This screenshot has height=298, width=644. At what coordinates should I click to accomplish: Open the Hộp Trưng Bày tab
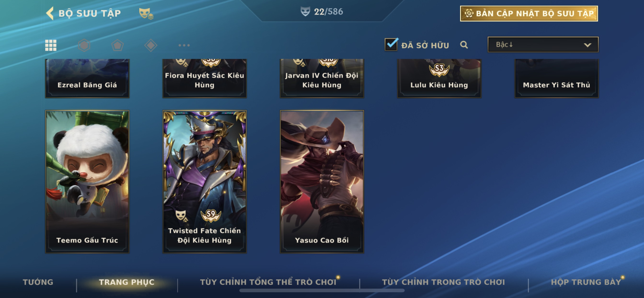pyautogui.click(x=586, y=282)
